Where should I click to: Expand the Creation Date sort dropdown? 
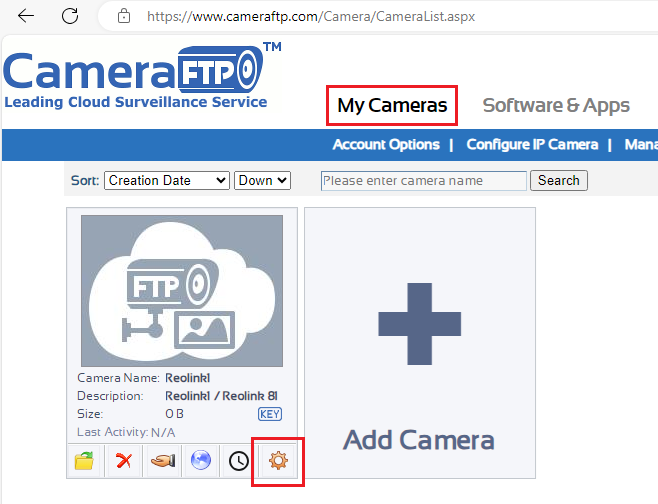click(x=166, y=181)
